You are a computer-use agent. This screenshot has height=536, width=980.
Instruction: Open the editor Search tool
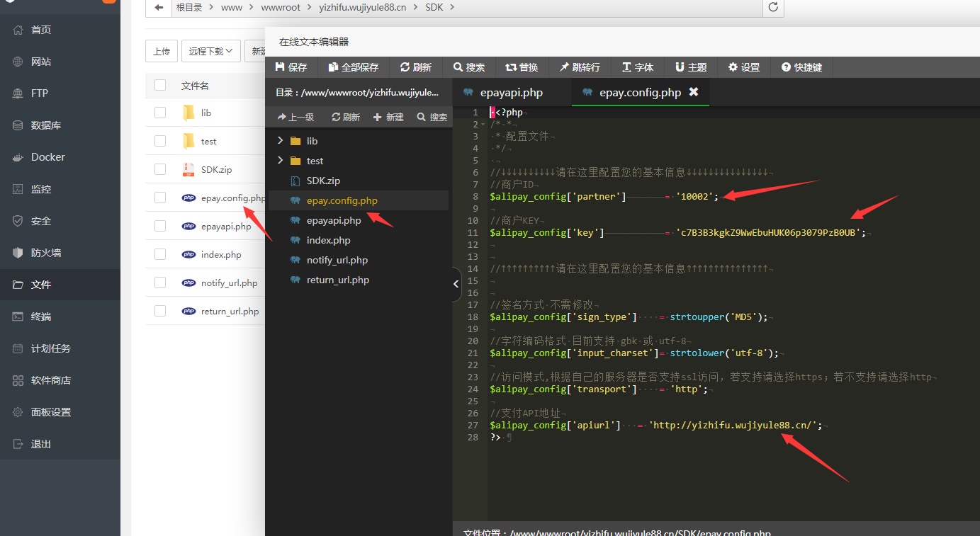tap(469, 67)
